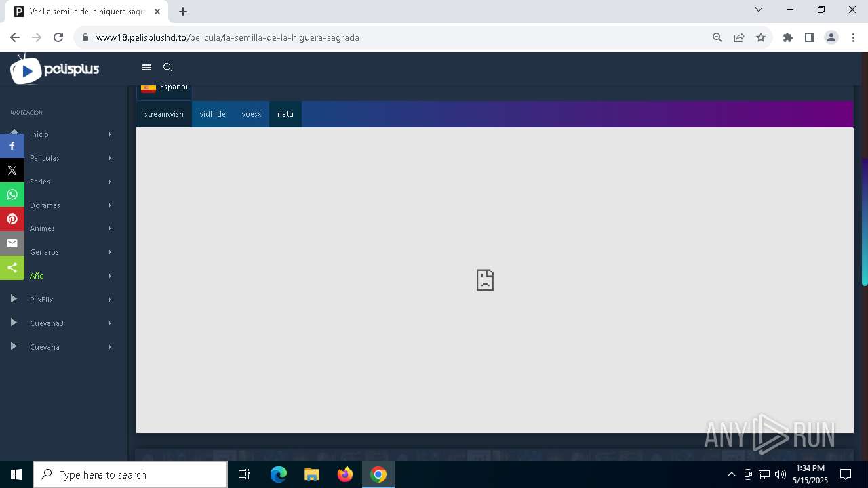Expand the Series submenu arrow

(x=110, y=182)
